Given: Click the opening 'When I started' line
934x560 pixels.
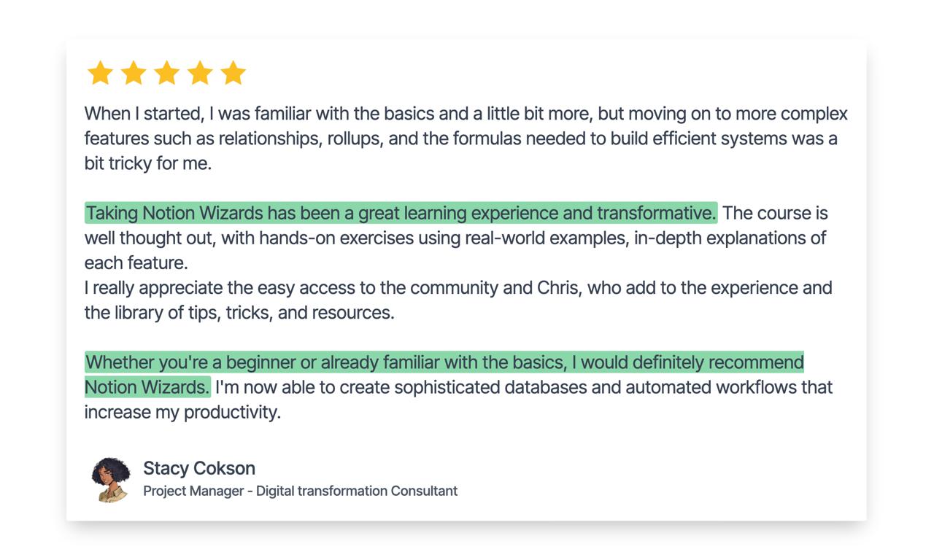Looking at the screenshot, I should 466,114.
